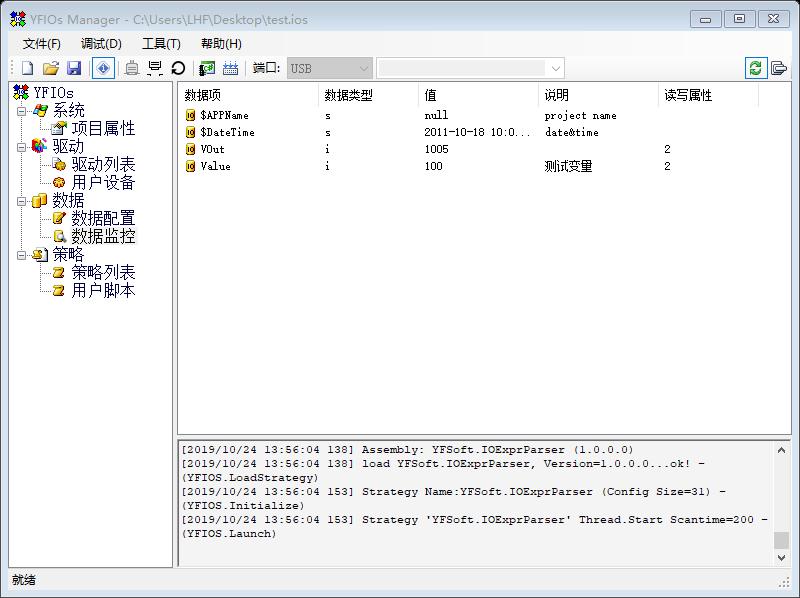Viewport: 800px width, 598px height.
Task: Select 用户脚本 in the tree
Action: coord(103,290)
